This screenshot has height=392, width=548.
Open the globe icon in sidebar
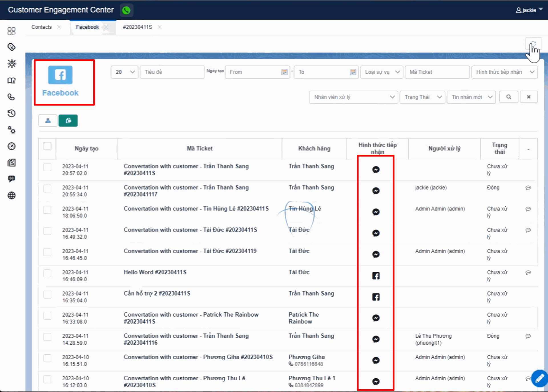pyautogui.click(x=11, y=196)
